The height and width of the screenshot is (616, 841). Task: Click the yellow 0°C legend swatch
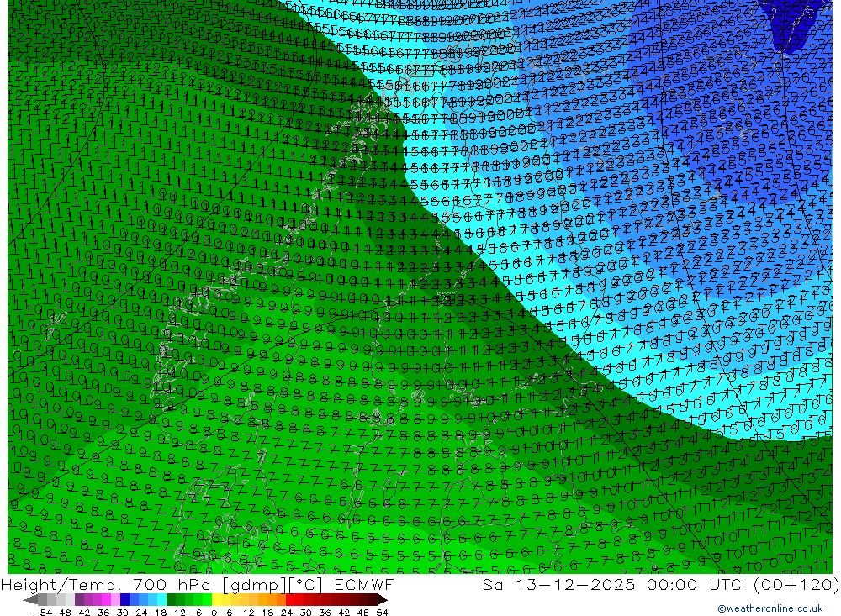click(x=217, y=599)
